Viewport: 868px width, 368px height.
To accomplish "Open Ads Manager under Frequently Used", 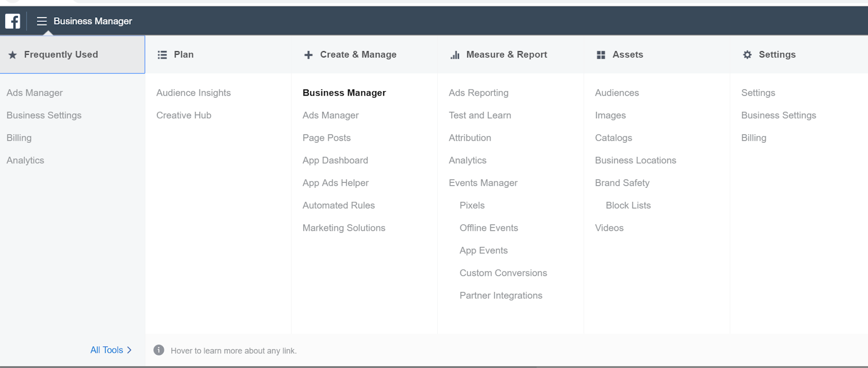I will 35,93.
